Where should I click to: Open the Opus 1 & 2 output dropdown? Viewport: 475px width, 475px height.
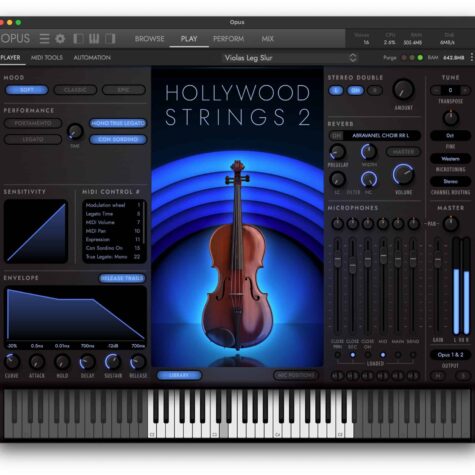point(450,355)
